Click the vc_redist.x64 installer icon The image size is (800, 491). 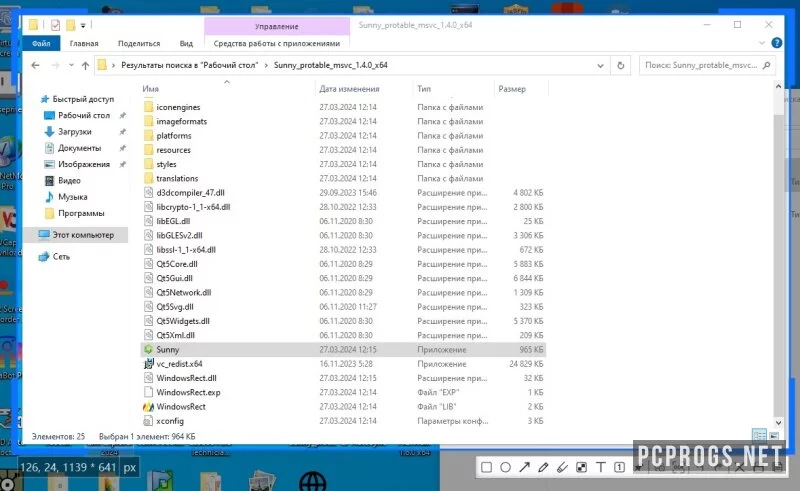[x=148, y=364]
